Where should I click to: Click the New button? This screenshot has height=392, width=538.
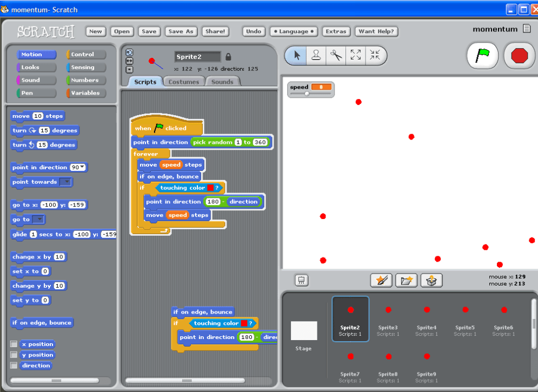pos(96,31)
